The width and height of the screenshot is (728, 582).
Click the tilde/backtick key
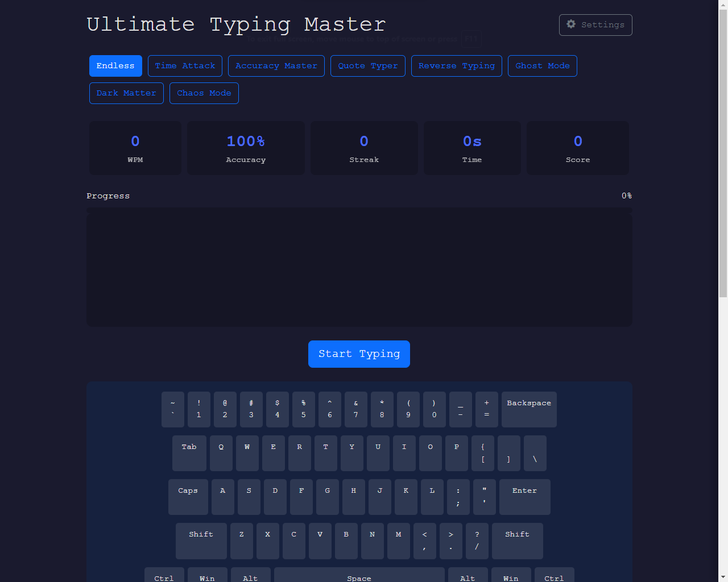click(173, 409)
